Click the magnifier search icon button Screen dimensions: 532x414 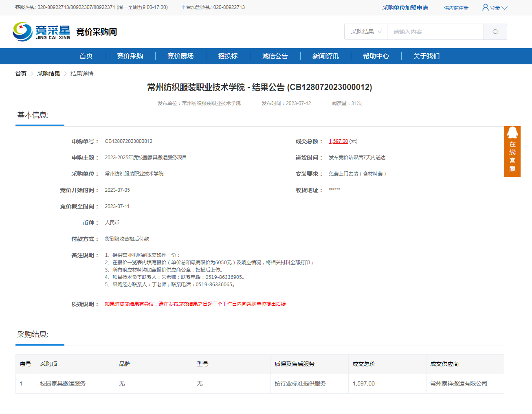point(495,32)
